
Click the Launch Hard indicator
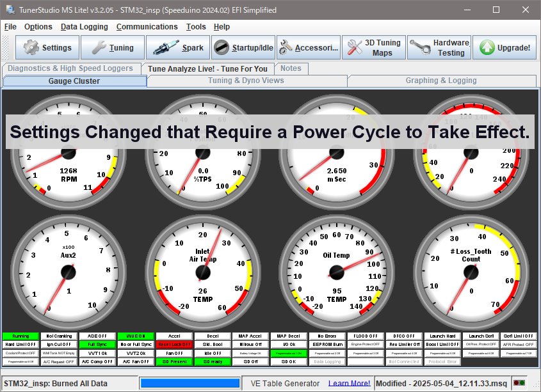(442, 336)
